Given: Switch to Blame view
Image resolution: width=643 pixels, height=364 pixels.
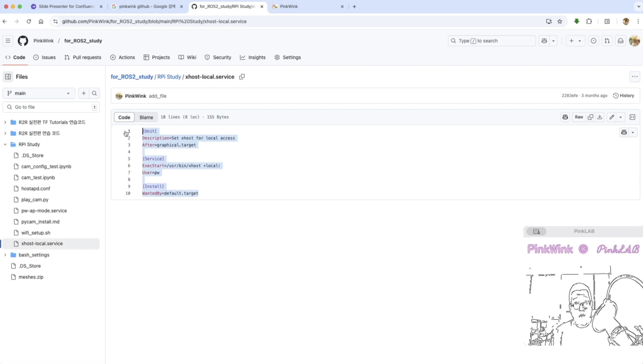Looking at the screenshot, I should tap(146, 117).
